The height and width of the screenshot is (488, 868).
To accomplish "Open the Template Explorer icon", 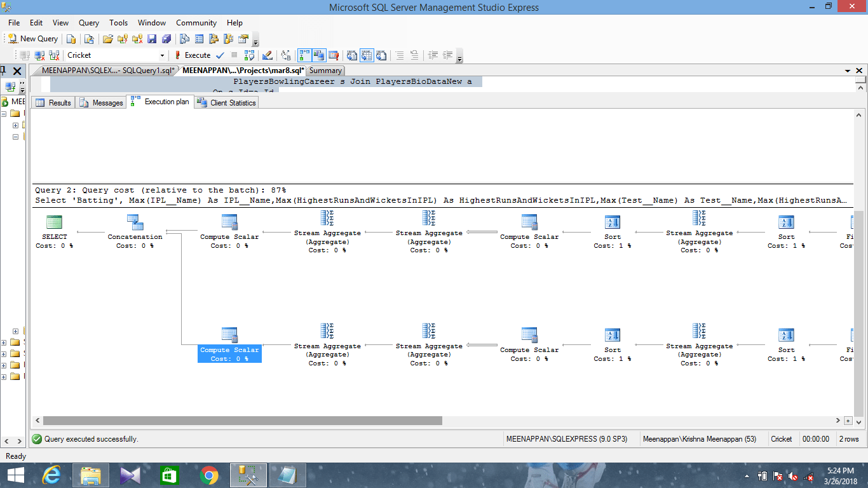I will [x=229, y=39].
